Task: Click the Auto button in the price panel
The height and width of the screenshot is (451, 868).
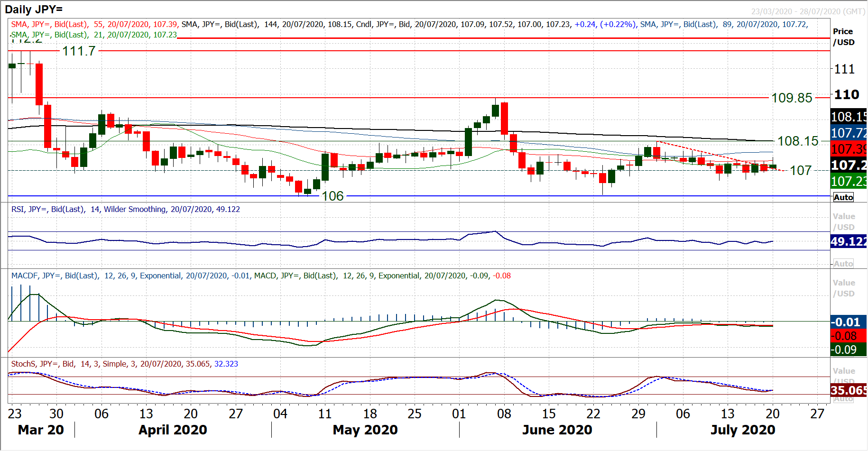Action: 843,197
